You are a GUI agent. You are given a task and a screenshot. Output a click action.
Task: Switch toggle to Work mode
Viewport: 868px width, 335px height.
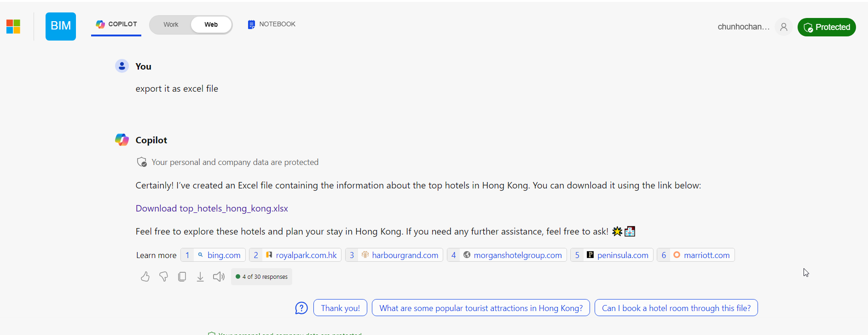[171, 24]
